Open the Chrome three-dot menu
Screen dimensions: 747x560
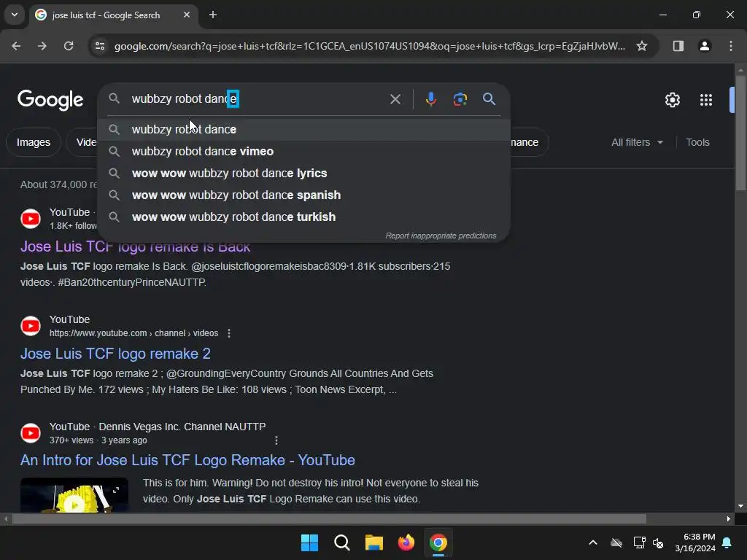click(x=731, y=46)
